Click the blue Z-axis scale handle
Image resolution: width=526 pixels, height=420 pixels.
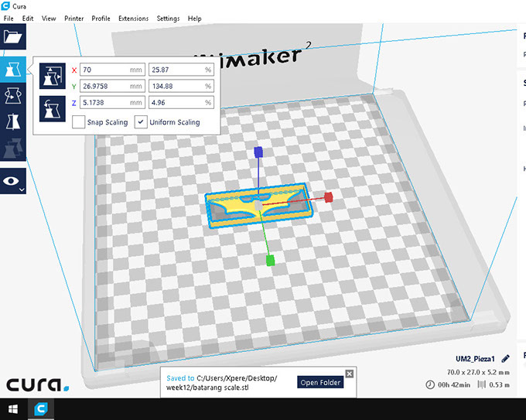tap(258, 152)
